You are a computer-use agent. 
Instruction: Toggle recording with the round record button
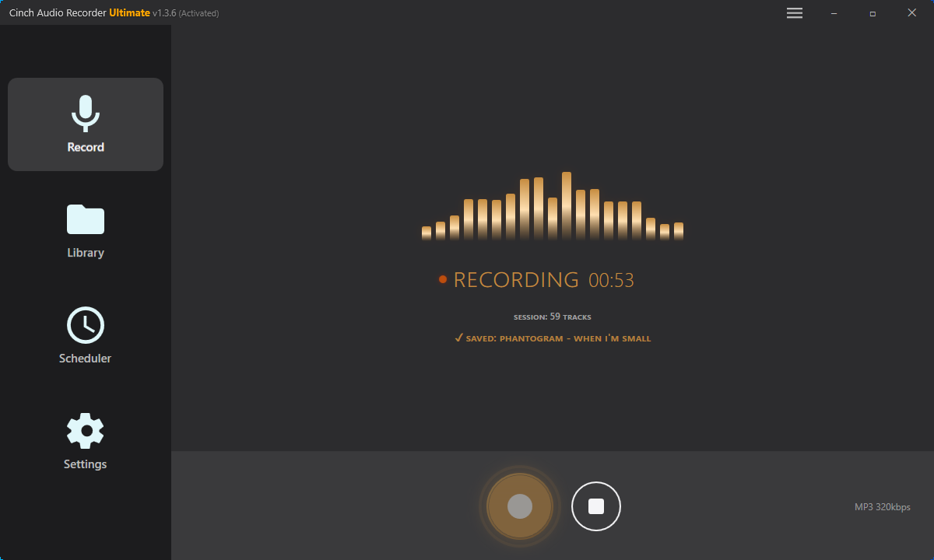click(x=519, y=506)
